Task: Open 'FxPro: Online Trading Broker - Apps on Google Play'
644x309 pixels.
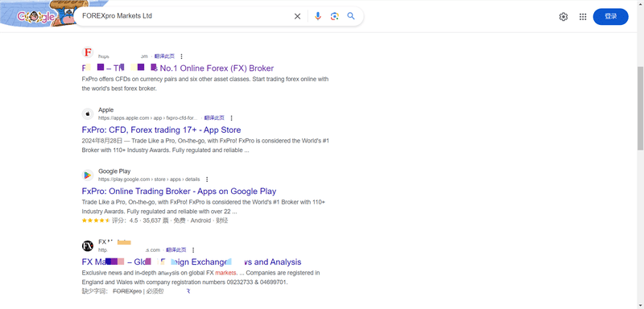Action: click(x=179, y=192)
